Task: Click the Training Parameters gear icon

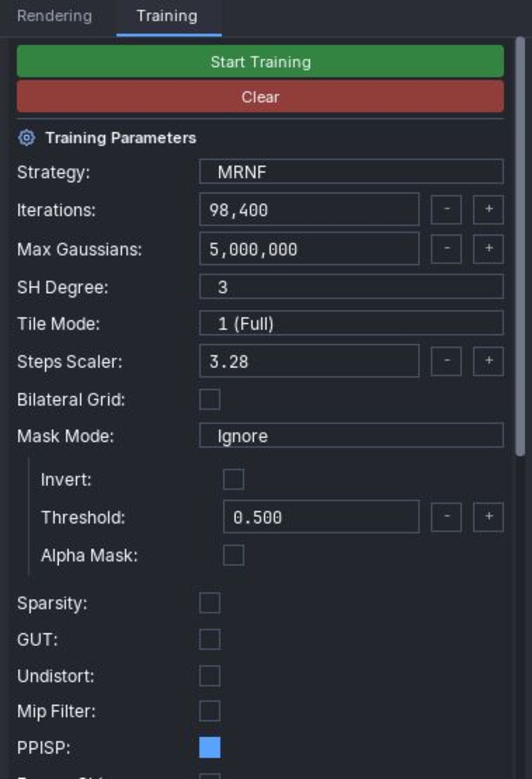Action: click(x=26, y=138)
